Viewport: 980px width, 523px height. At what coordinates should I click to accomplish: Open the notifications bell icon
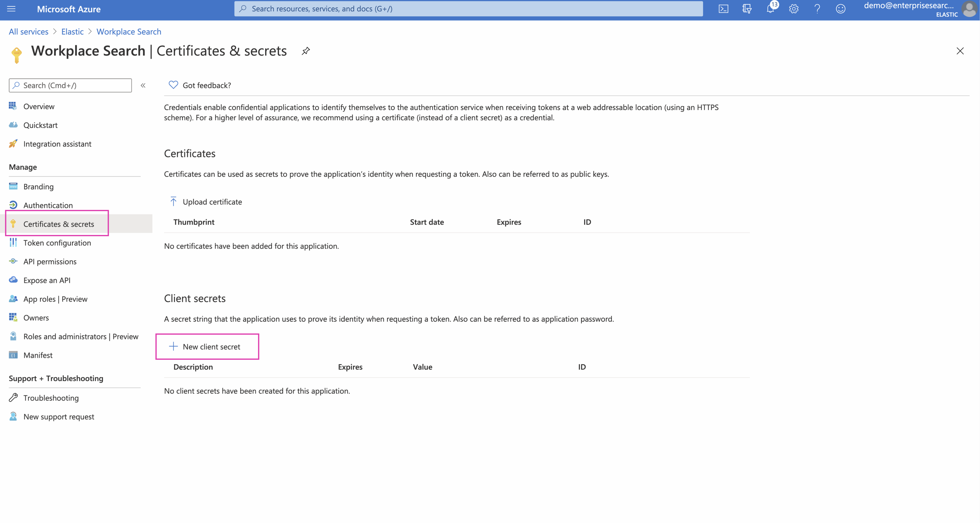click(770, 9)
